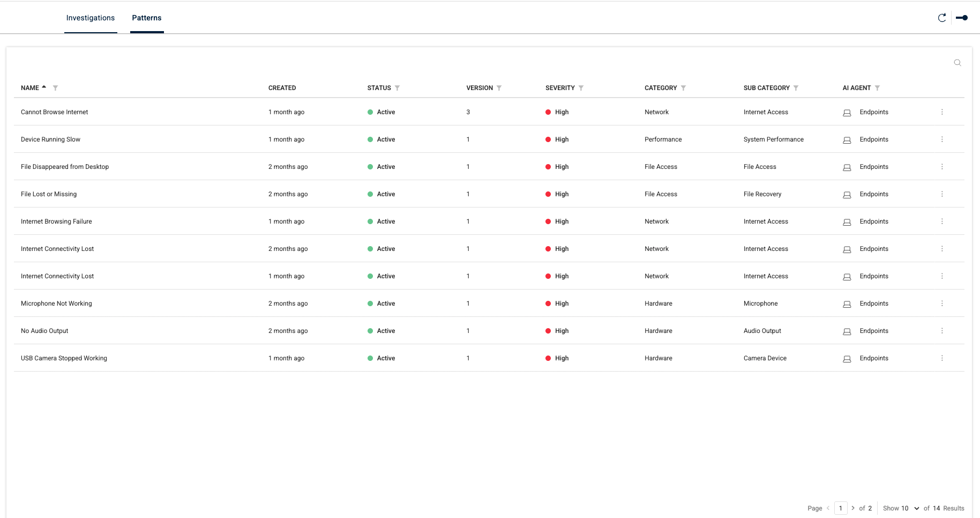
Task: Open the SEVERITY column filter
Action: [x=581, y=88]
